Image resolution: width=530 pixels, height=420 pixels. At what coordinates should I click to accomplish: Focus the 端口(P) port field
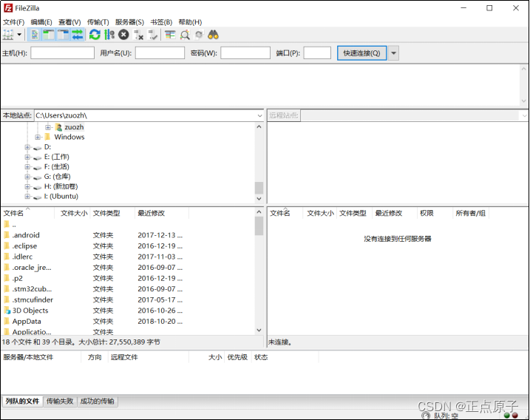point(317,53)
